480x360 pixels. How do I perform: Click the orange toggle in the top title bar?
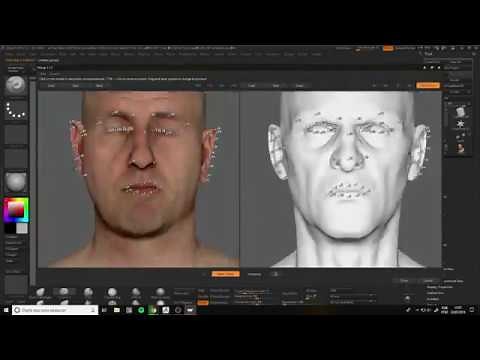pos(388,49)
